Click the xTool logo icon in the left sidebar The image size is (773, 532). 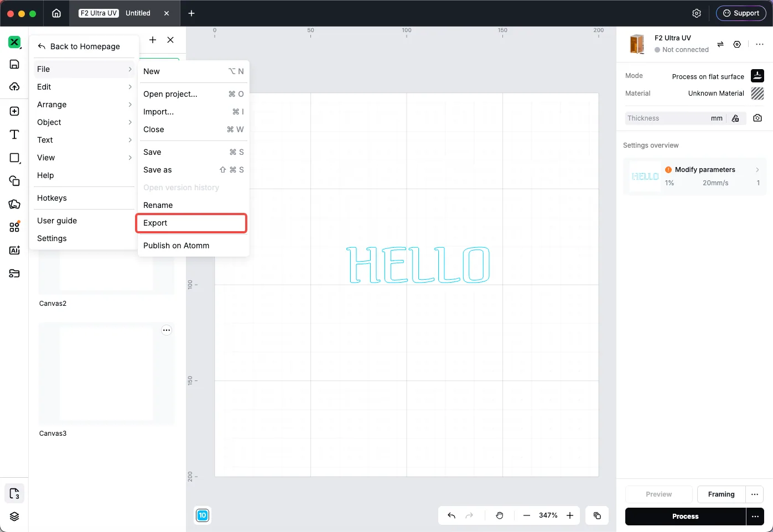(14, 42)
